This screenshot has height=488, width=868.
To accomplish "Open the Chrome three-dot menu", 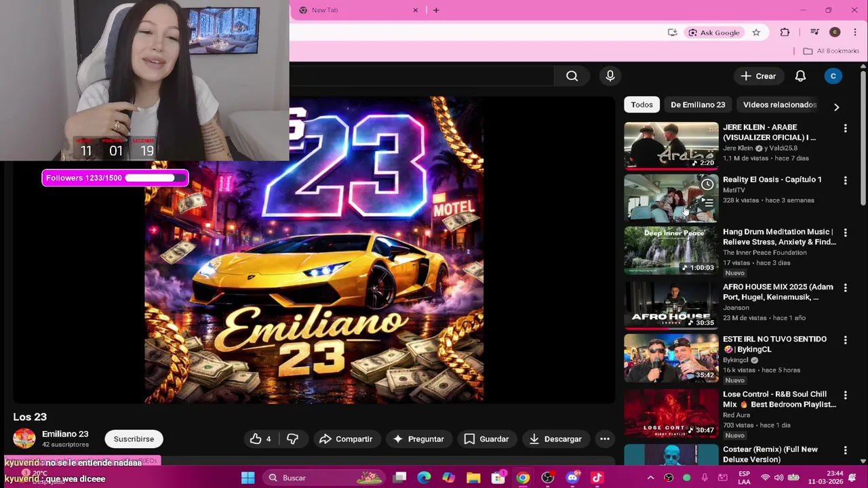I will point(854,33).
